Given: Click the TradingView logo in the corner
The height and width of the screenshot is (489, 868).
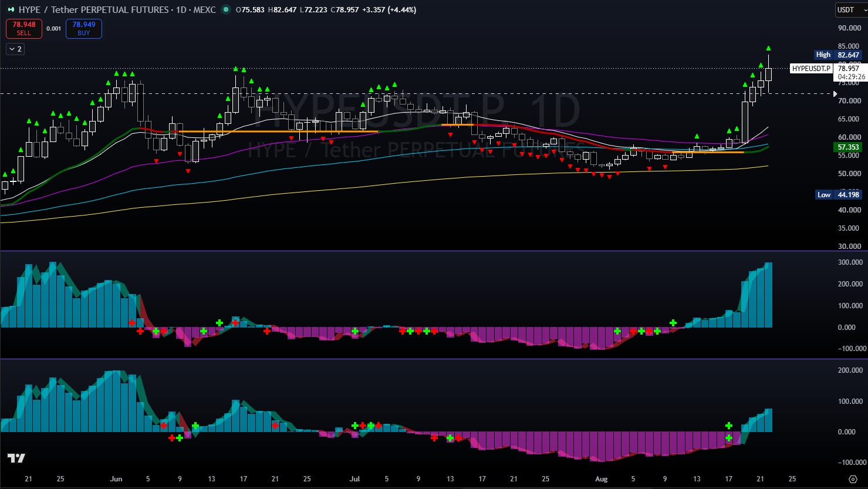Looking at the screenshot, I should (16, 458).
